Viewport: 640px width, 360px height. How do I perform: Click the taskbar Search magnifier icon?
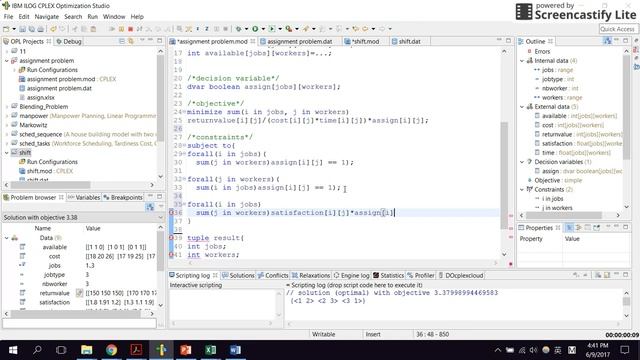[x=37, y=350]
